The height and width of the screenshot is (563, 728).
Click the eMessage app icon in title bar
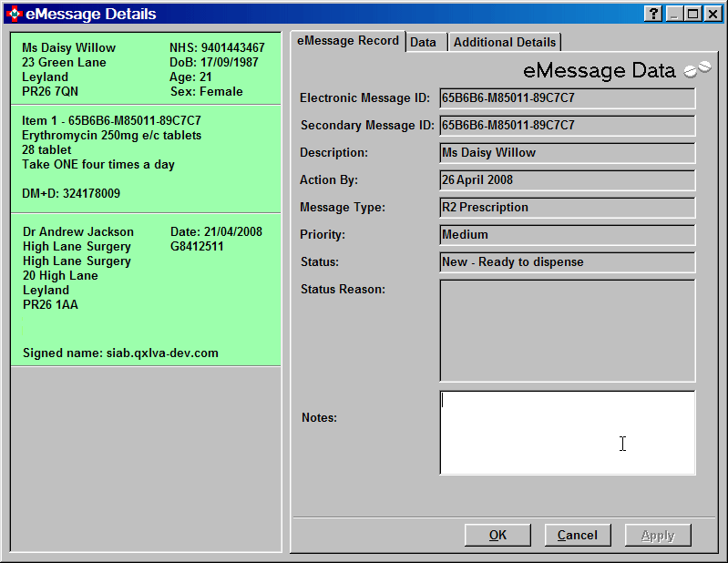(x=14, y=14)
